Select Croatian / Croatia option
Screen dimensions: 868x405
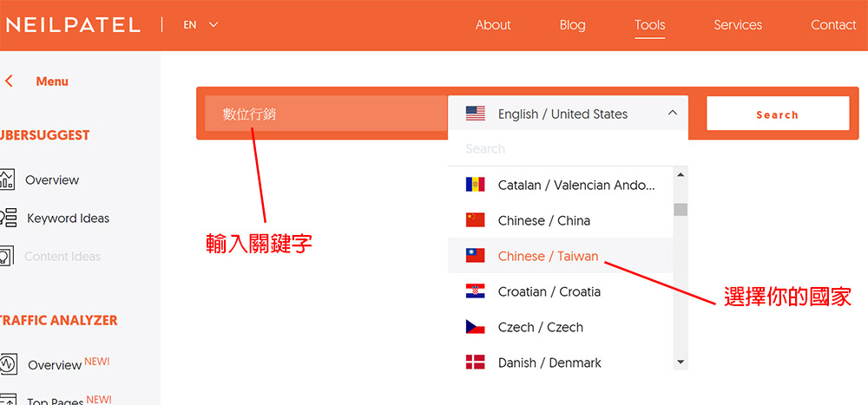click(560, 291)
